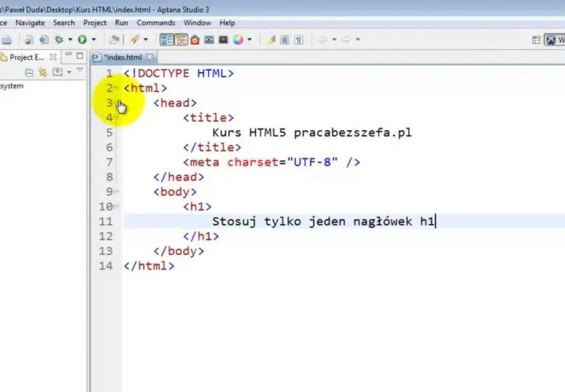Click the Print icon in toolbar
The height and width of the screenshot is (392, 565).
(x=5, y=40)
